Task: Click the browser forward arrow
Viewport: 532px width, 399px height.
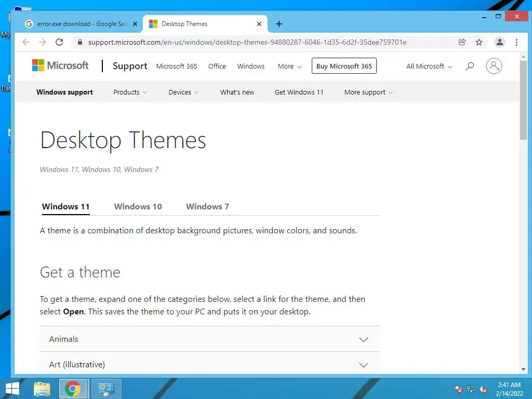Action: pyautogui.click(x=43, y=42)
